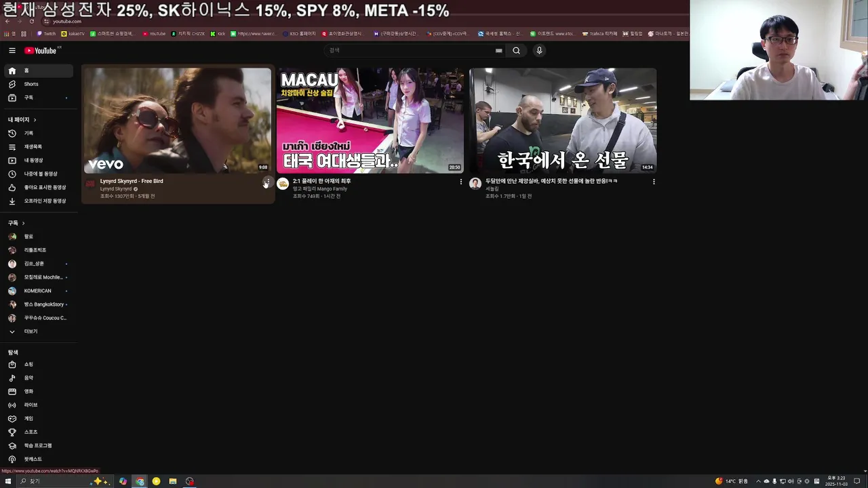Open 오프라인 저장 동영상 downloads

(x=39, y=201)
